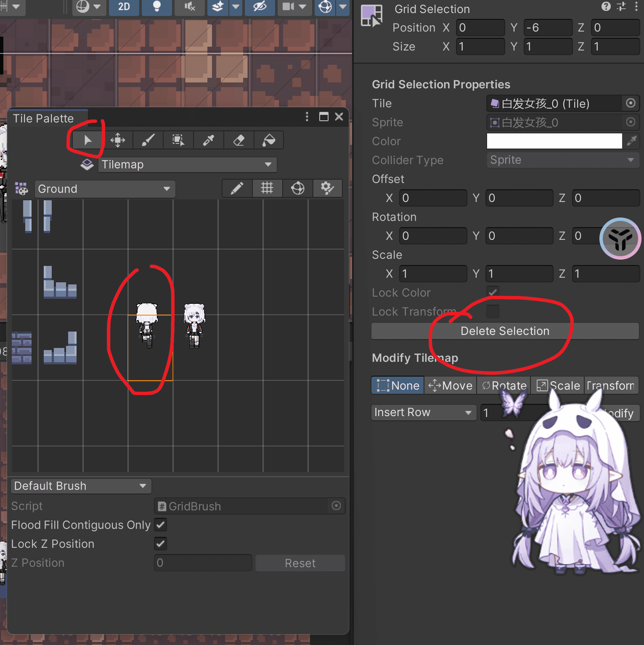Click the Delete Selection button
Viewport: 644px width, 645px height.
point(505,331)
